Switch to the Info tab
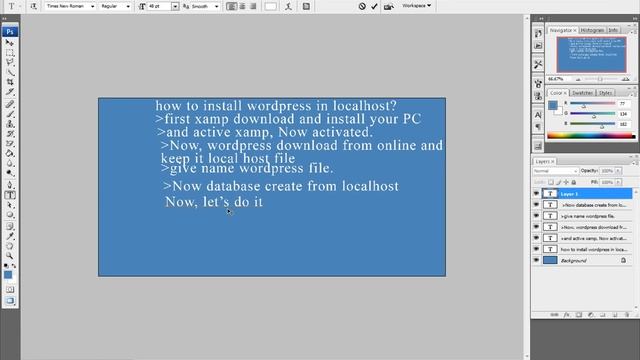The image size is (640, 360). pos(613,30)
